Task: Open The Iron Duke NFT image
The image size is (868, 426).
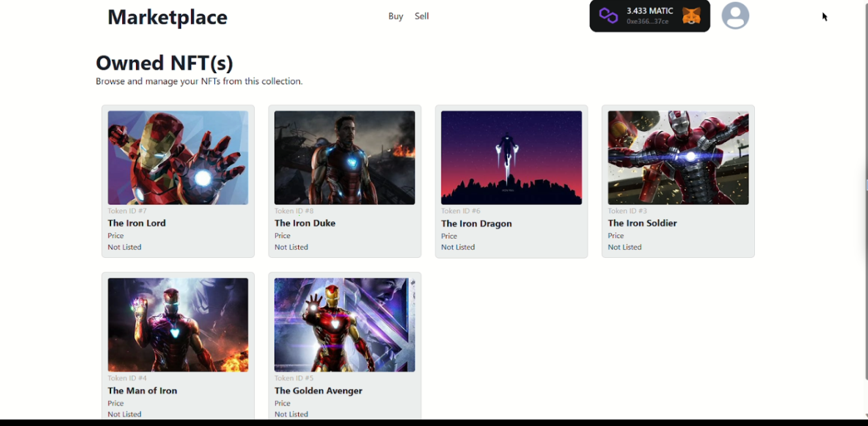Action: (344, 158)
